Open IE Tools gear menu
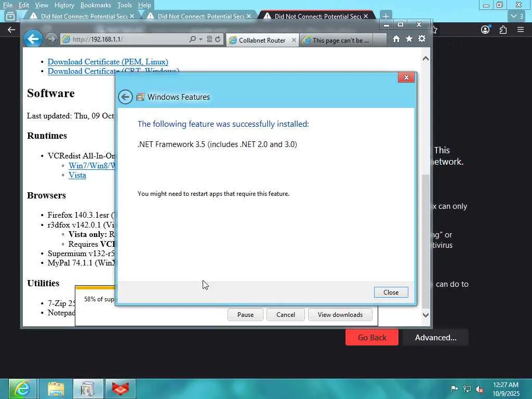The image size is (532, 399). coord(422,39)
